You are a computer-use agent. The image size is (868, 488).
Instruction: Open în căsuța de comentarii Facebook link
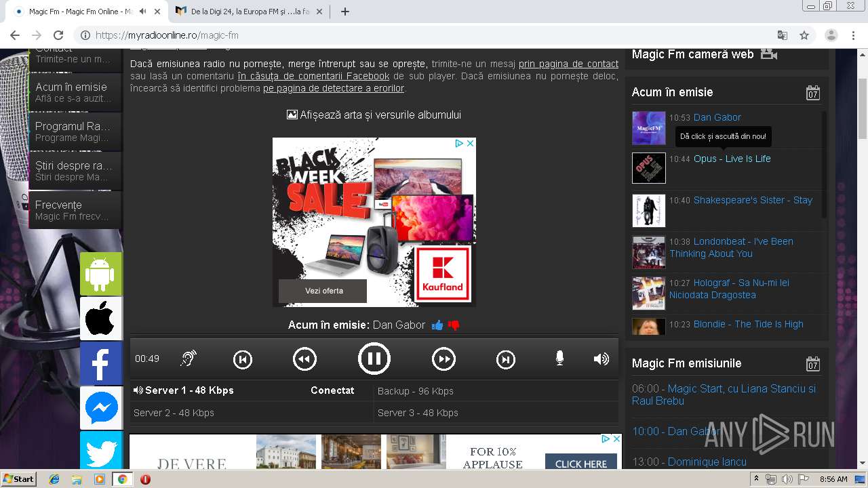313,76
